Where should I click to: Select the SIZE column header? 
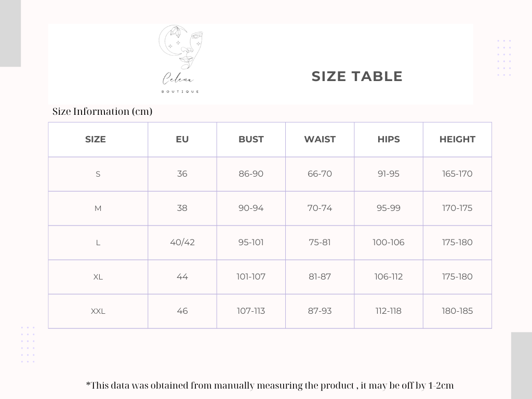point(96,139)
